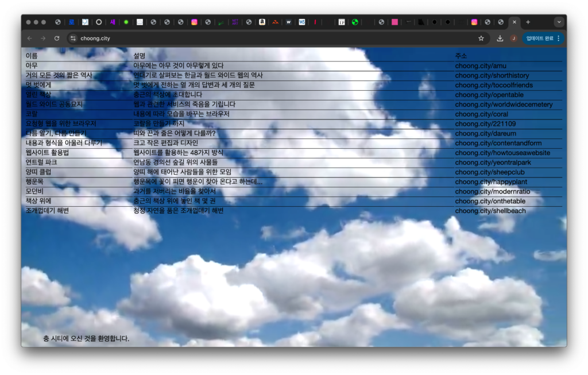Open a new tab with the plus button
588x375 pixels.
pyautogui.click(x=528, y=22)
